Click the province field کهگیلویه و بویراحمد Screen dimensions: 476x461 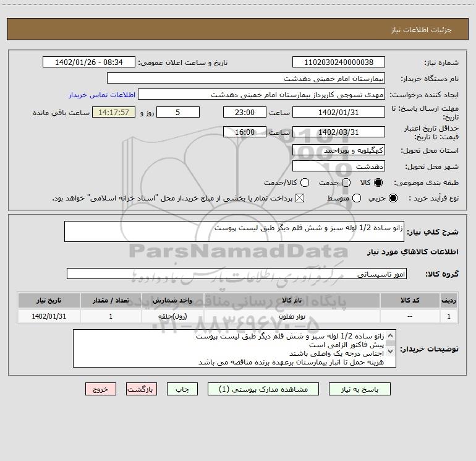339,150
